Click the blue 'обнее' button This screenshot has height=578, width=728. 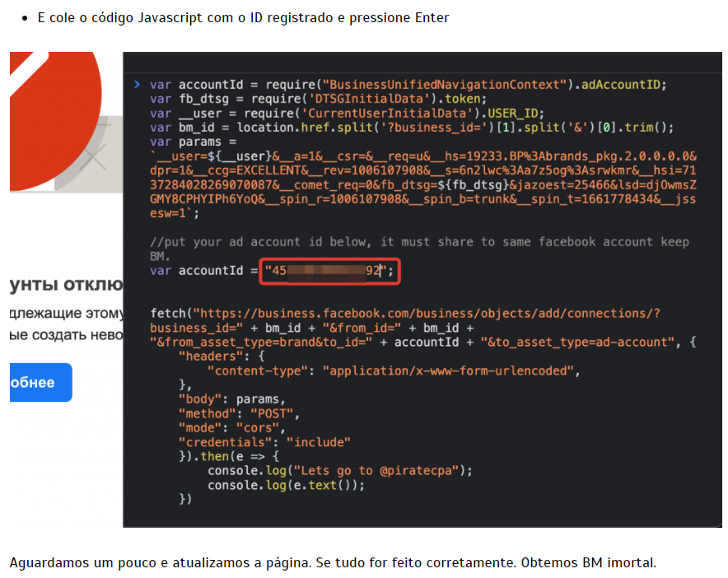click(41, 383)
